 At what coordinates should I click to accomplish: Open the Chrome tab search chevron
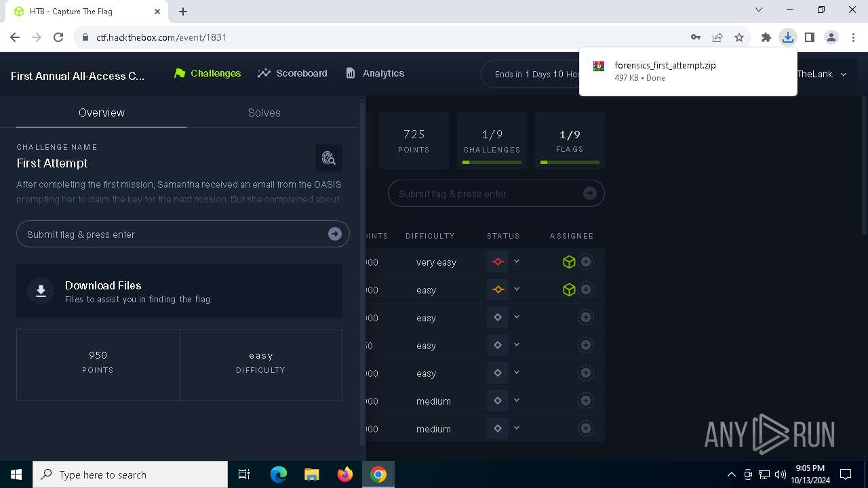point(759,10)
